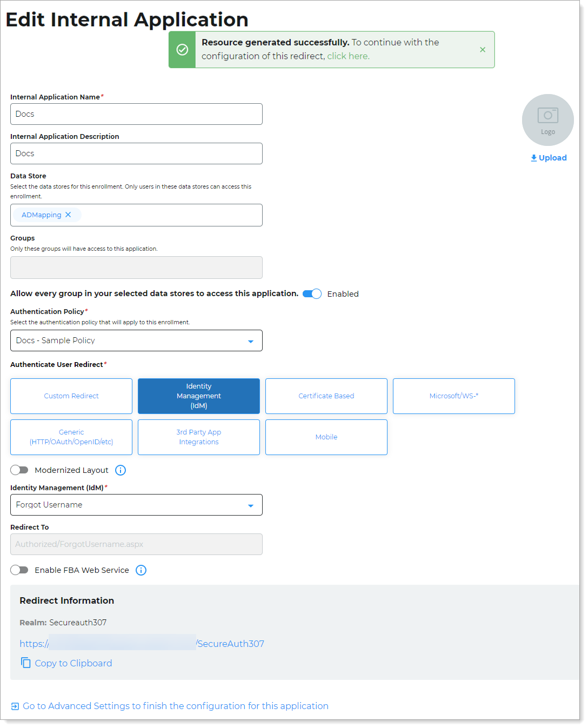Click the Enable FBA Web Service info icon
Viewport: 588px width, 728px height.
[x=141, y=570]
